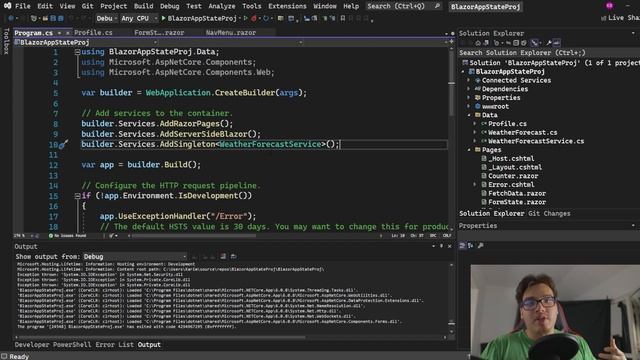Click the red Hot Reload flame icon
The image size is (640, 360).
click(254, 18)
